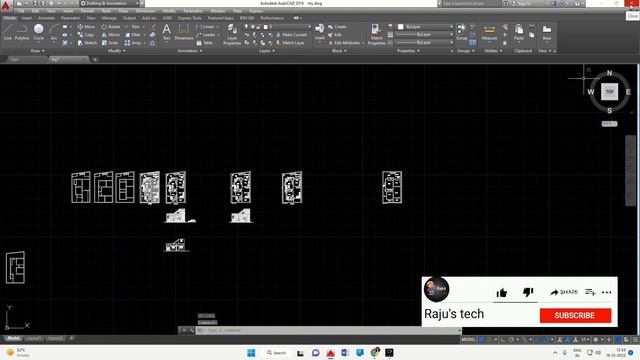Select the Text annotation tool
Screen dimensions: 640x360
click(x=167, y=32)
